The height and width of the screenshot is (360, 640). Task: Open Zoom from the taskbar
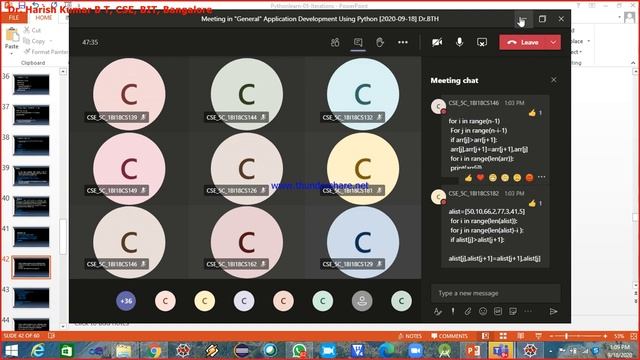[415, 351]
